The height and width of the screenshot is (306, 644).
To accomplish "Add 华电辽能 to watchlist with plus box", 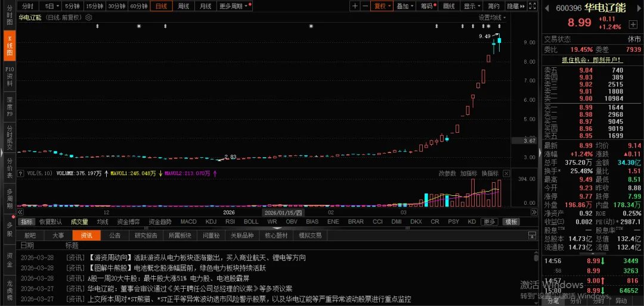I will click(x=633, y=24).
